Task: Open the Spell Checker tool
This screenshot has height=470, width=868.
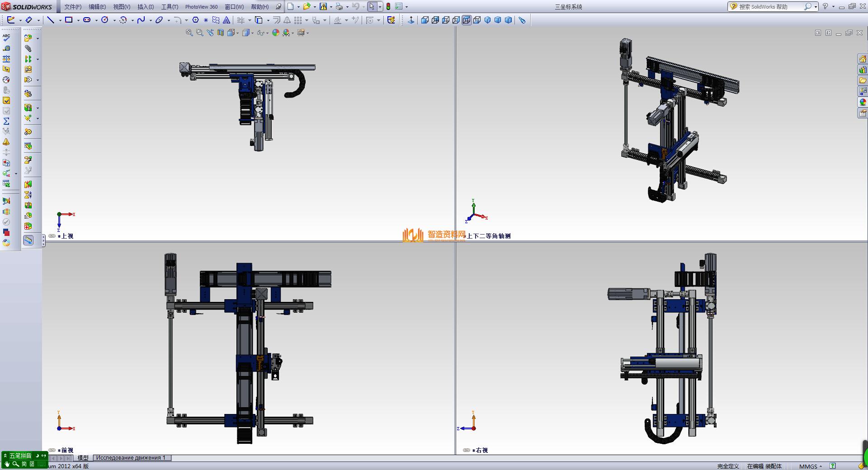Action: point(6,38)
